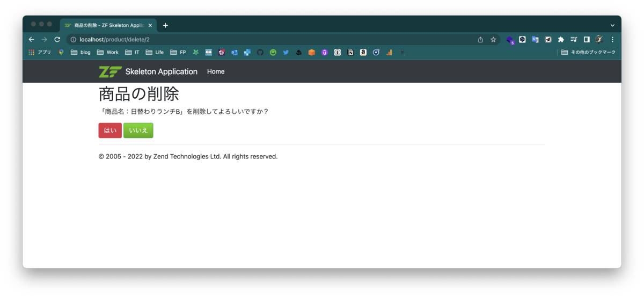Viewport: 644px width, 298px height.
Task: Open the blog bookmark folder
Action: click(x=80, y=52)
